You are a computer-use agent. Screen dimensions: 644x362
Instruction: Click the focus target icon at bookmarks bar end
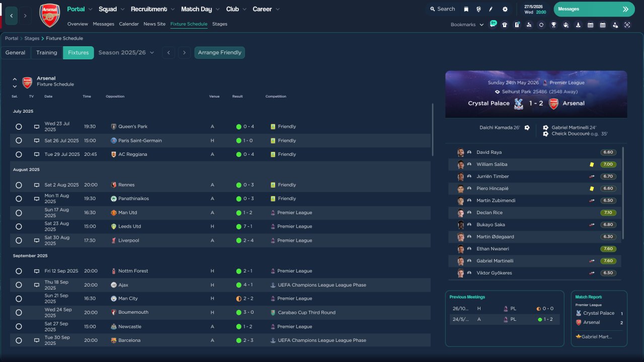point(627,25)
